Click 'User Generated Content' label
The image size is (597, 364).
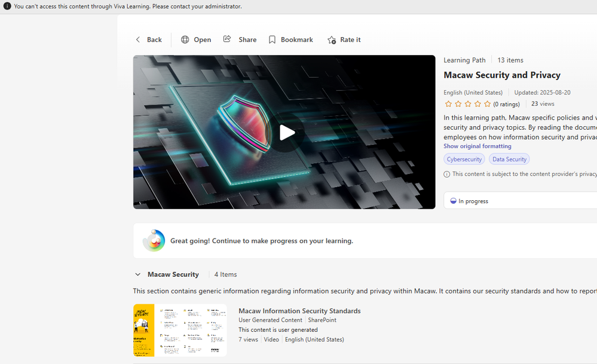[x=270, y=320]
